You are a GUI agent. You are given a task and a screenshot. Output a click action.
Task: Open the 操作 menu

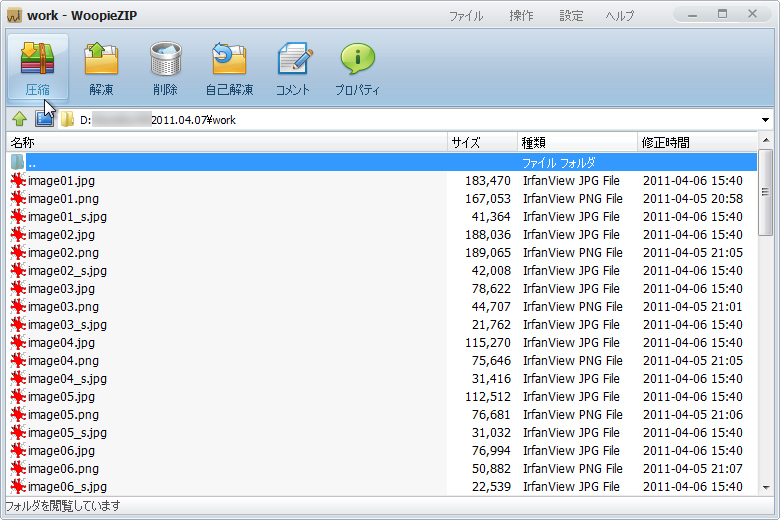click(521, 16)
